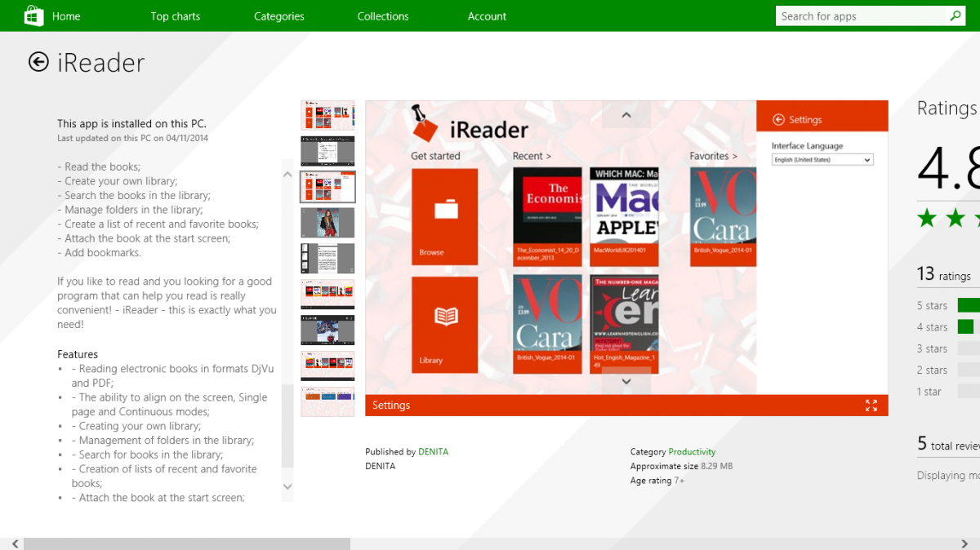Click the 13 ratings count
The image size is (980, 550).
coord(944,274)
